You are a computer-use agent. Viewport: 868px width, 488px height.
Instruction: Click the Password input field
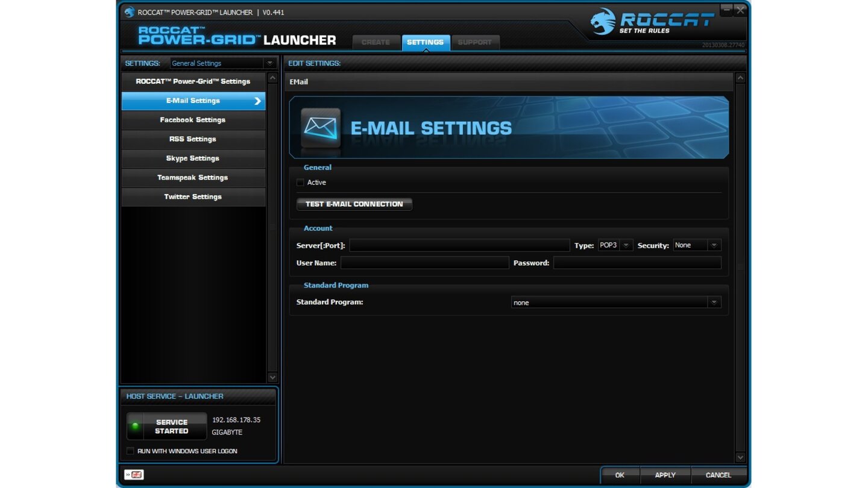coord(637,263)
